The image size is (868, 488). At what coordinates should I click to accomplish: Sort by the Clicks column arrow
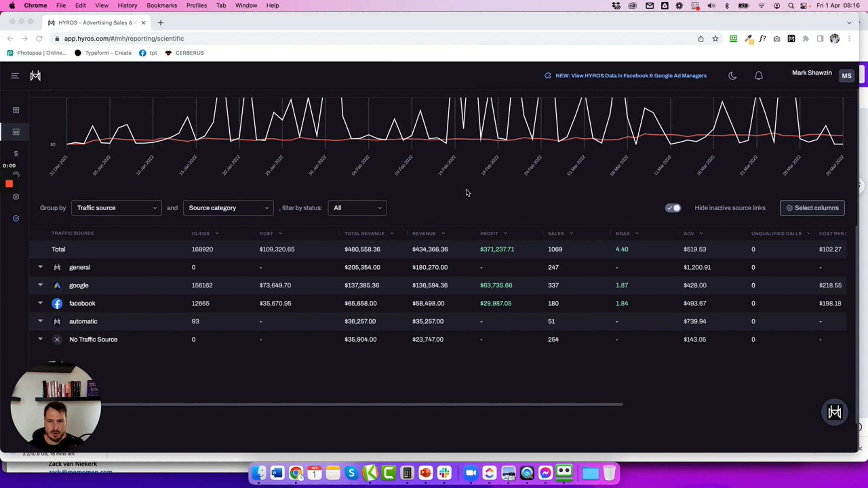(217, 234)
